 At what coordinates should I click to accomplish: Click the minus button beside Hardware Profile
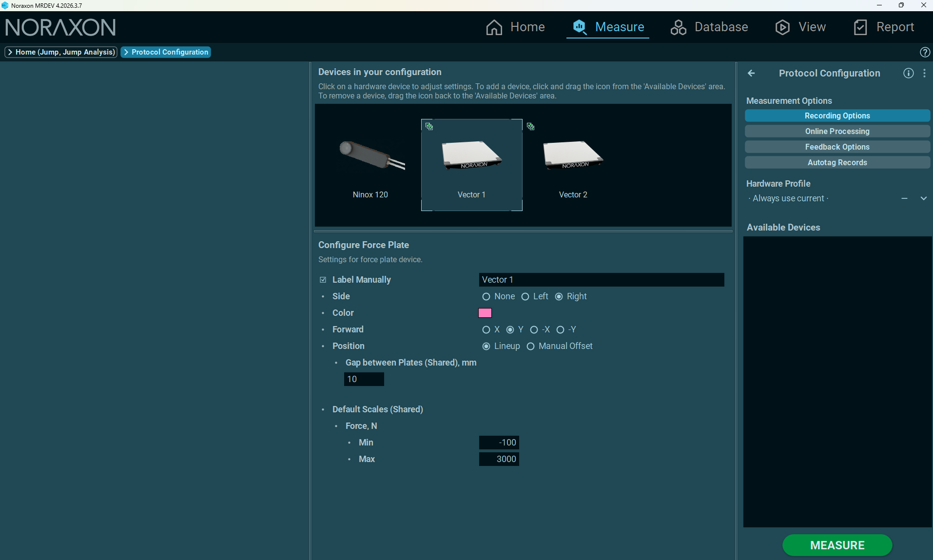[904, 198]
